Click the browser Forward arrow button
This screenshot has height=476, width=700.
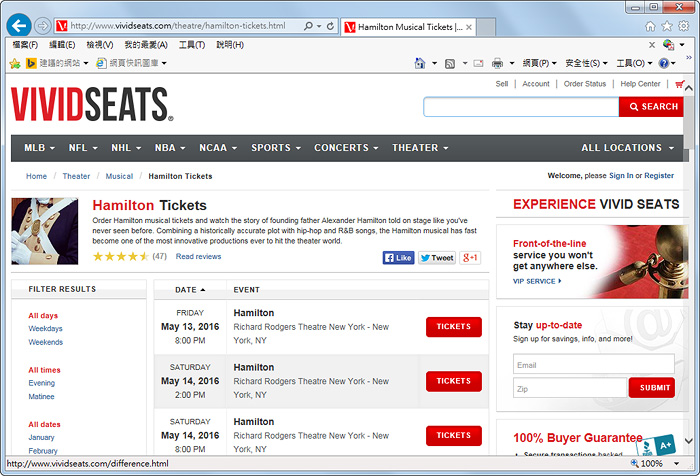click(x=42, y=26)
